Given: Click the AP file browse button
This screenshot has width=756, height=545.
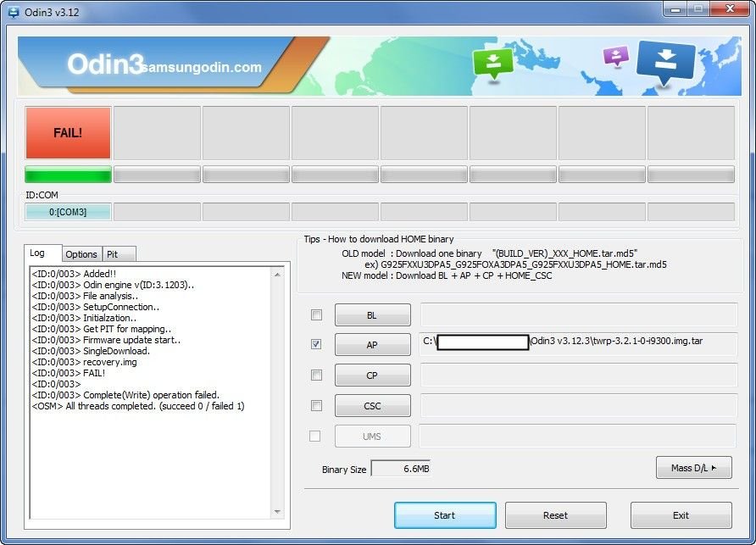Looking at the screenshot, I should pyautogui.click(x=373, y=344).
